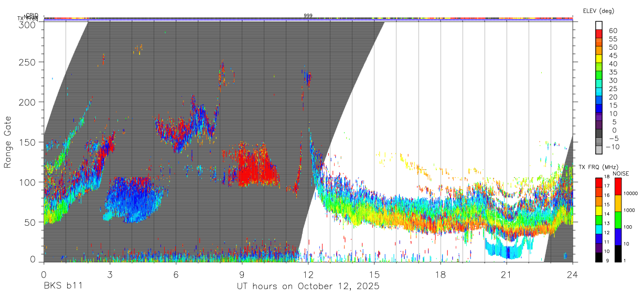Select the 16 label in TX FRQ legend
This screenshot has height=297, width=644.
click(606, 194)
